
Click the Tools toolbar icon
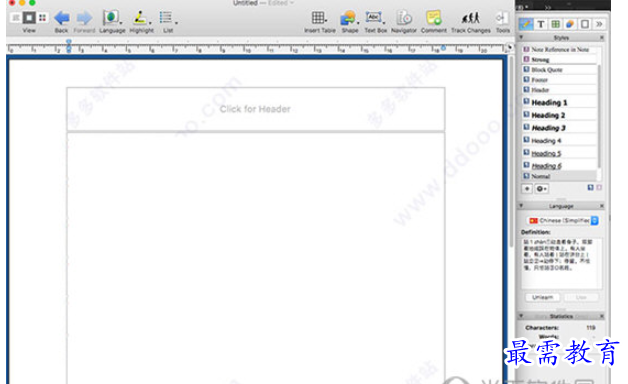pos(501,18)
